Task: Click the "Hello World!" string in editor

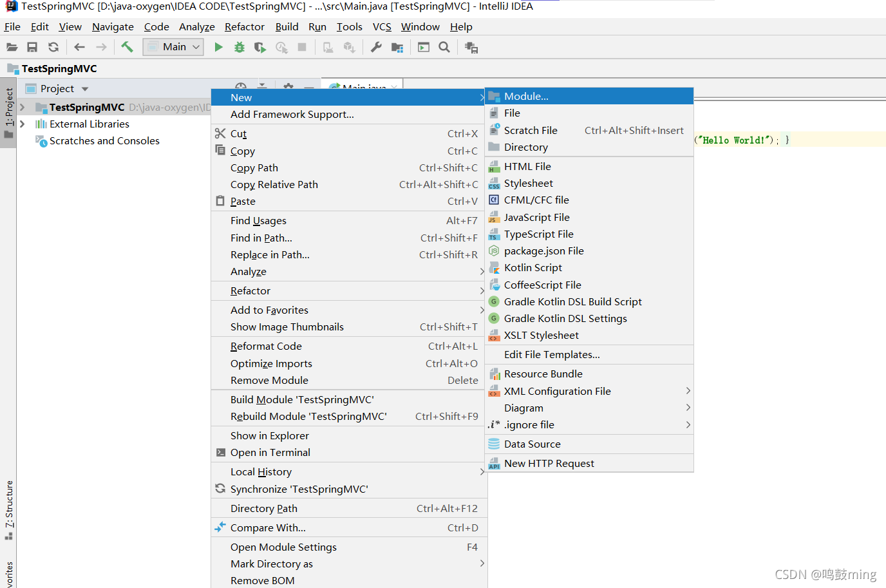Action: point(735,140)
